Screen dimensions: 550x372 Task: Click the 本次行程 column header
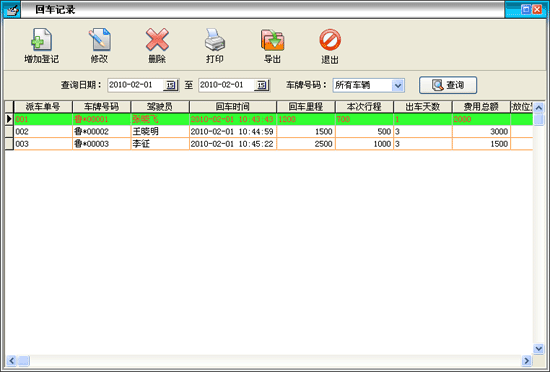click(x=364, y=107)
